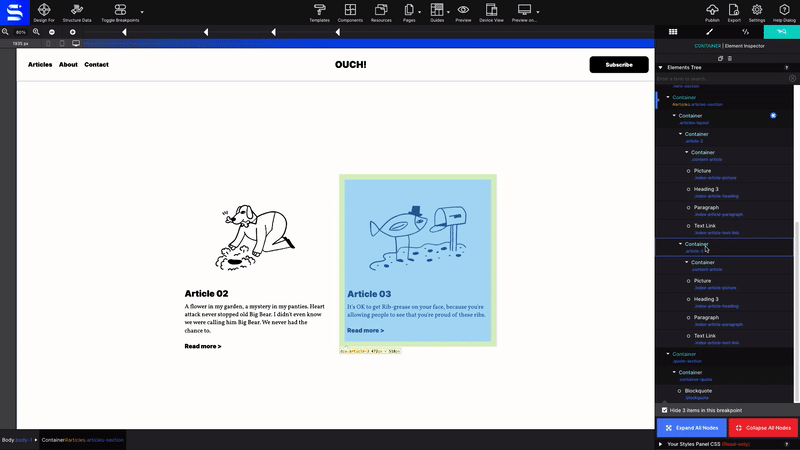
Task: Switch to the grid panel tab
Action: click(673, 32)
